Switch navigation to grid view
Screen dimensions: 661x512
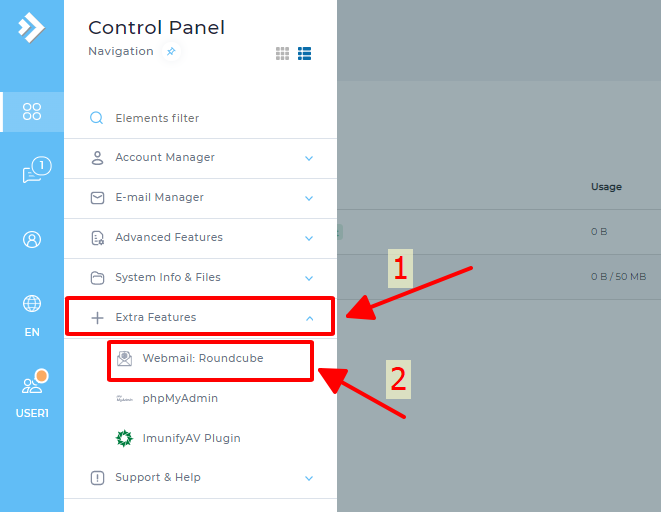[283, 53]
